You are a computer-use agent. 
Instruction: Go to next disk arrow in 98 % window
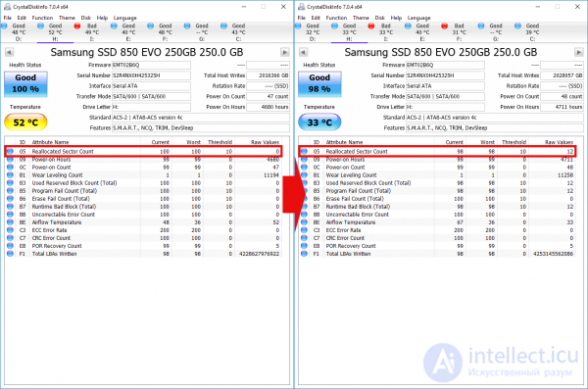[x=578, y=52]
